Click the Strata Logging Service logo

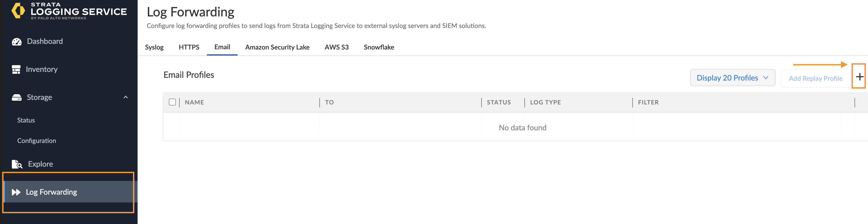[69, 11]
